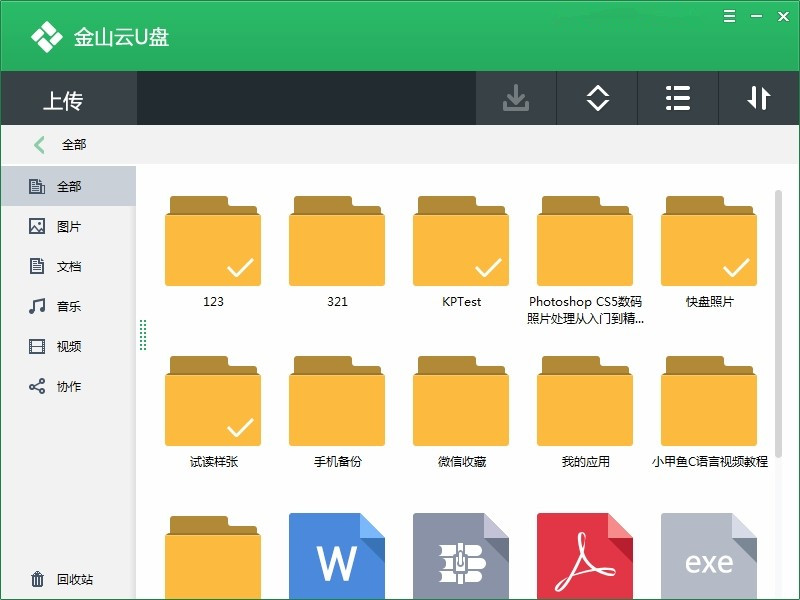800x600 pixels.
Task: Open the transfer sort arrows icon
Action: click(x=758, y=98)
